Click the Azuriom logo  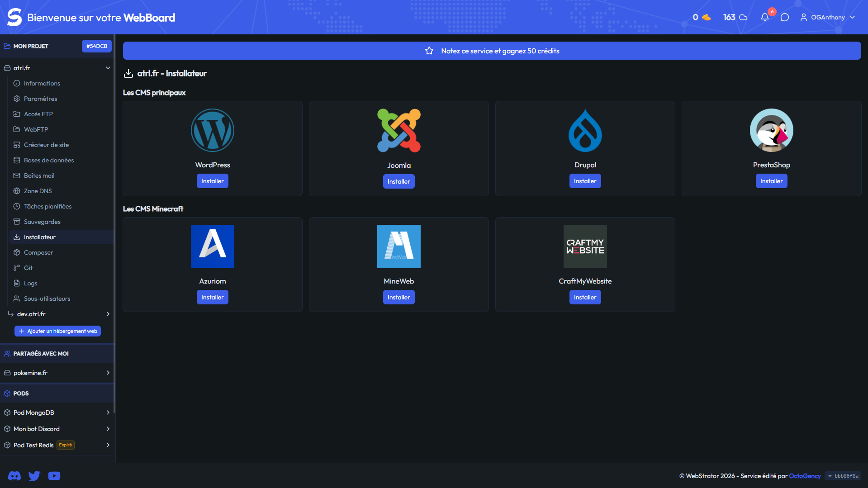(x=213, y=246)
